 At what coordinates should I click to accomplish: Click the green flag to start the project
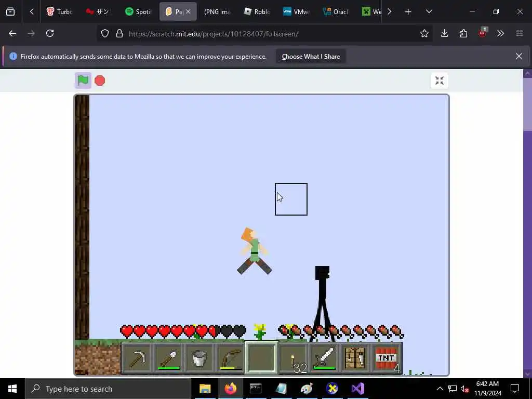83,81
